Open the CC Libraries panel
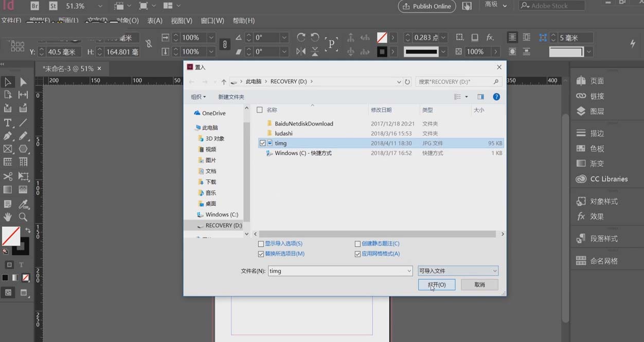Screen dimensions: 644x342 click(602, 179)
